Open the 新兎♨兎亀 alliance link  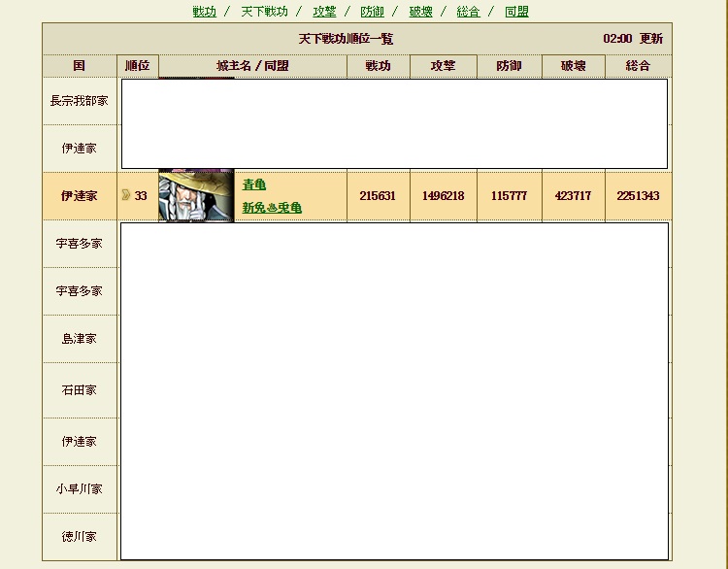(x=272, y=208)
